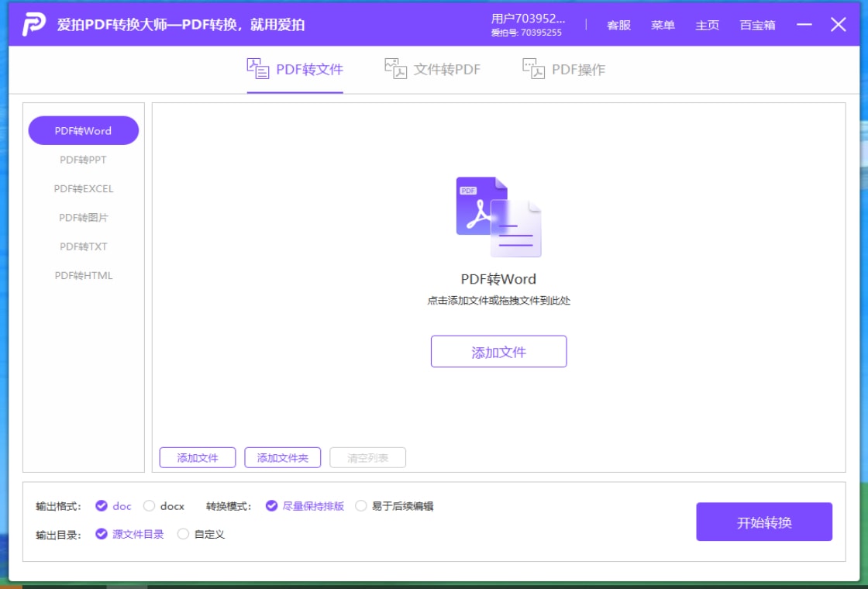Select 易于后续编辑 conversion mode
The height and width of the screenshot is (589, 868).
click(x=394, y=506)
